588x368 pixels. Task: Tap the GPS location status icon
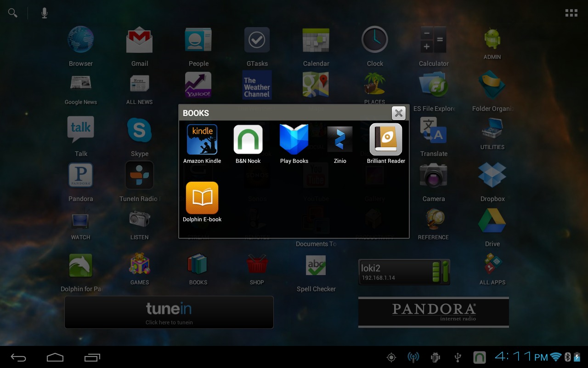click(391, 357)
